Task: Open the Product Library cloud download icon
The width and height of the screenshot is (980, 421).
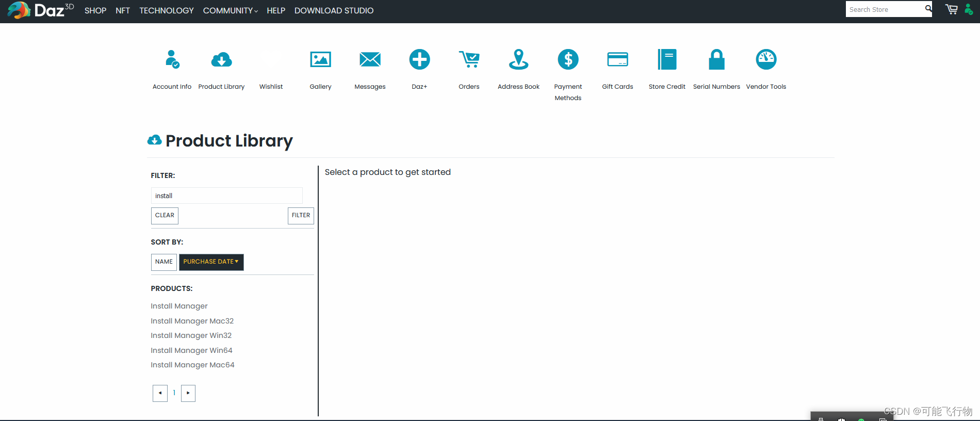Action: coord(222,60)
